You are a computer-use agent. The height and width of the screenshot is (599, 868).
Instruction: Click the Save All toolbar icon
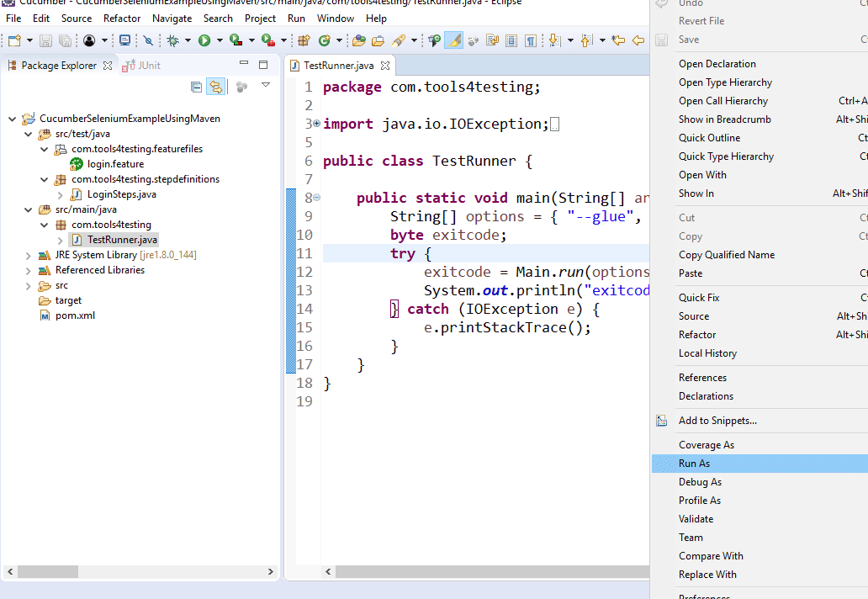65,40
